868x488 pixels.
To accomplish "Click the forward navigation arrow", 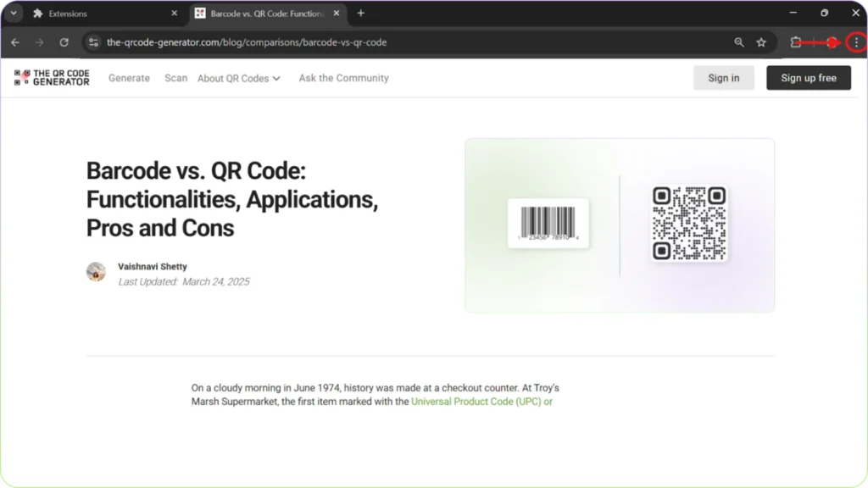I will pos(39,41).
